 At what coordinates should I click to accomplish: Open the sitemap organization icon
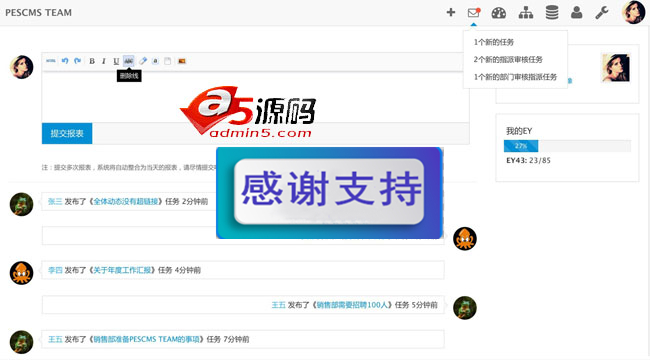(526, 13)
